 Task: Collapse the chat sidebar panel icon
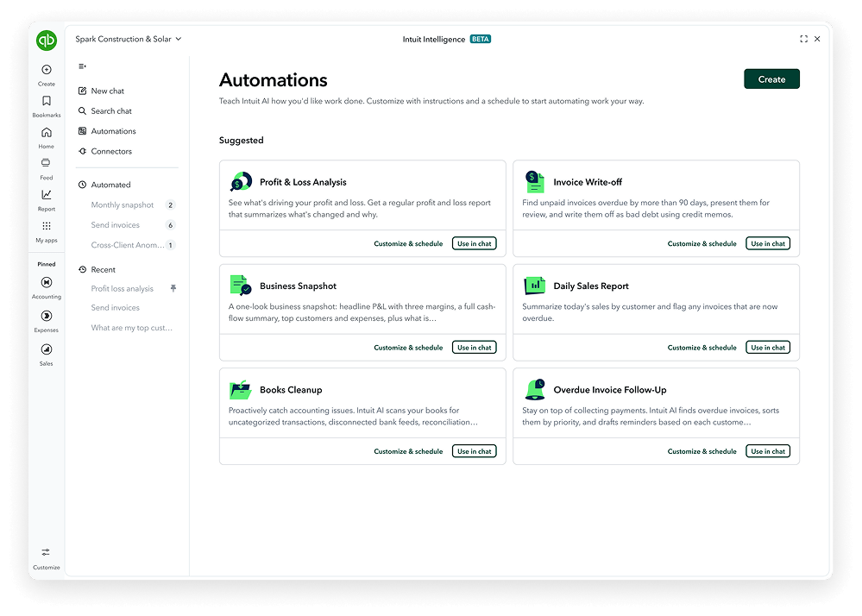(x=83, y=66)
